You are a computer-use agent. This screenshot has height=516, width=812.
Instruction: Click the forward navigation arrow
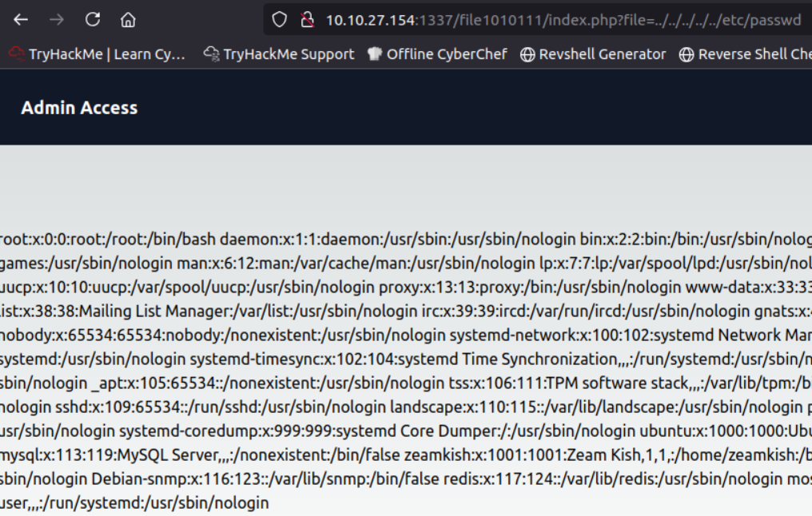57,20
